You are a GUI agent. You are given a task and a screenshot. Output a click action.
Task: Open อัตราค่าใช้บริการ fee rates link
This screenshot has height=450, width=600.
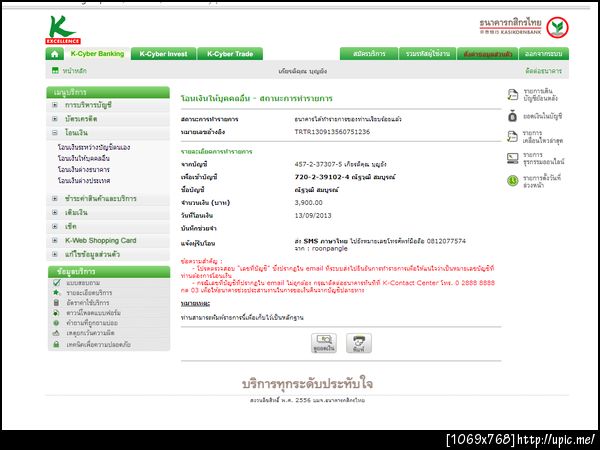88,303
